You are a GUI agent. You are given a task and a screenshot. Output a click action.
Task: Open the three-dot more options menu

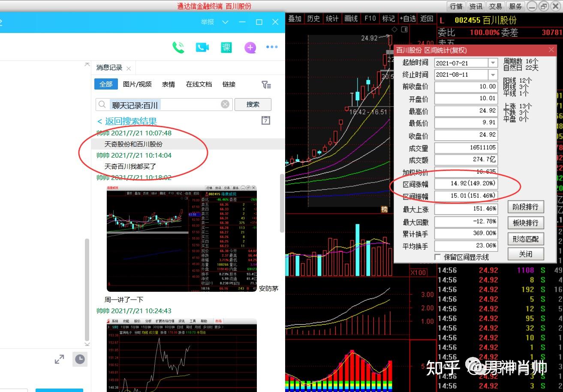pos(272,47)
